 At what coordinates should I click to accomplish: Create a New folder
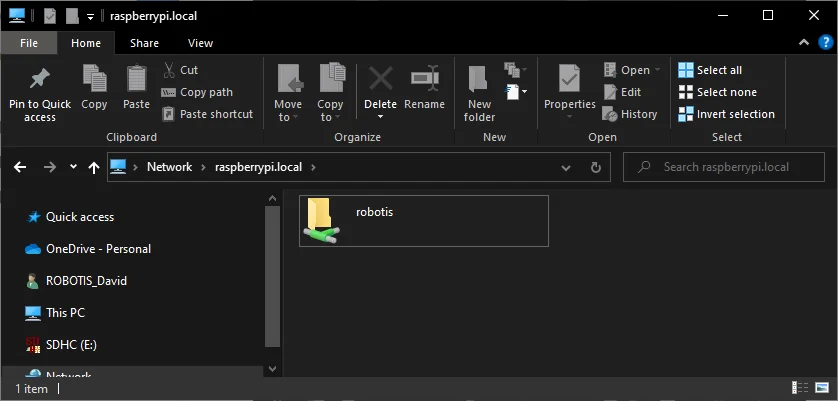479,93
